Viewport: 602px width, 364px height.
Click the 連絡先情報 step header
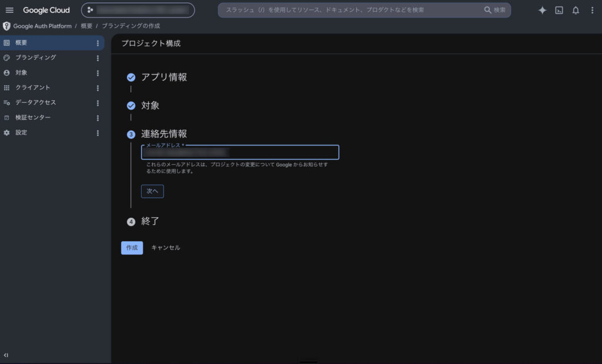click(164, 134)
